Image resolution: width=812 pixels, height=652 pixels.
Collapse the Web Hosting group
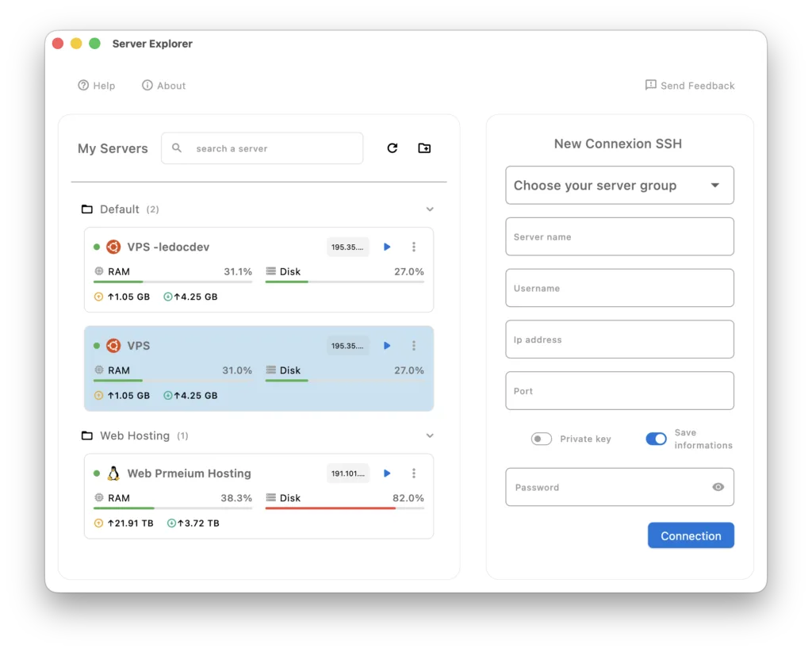429,435
